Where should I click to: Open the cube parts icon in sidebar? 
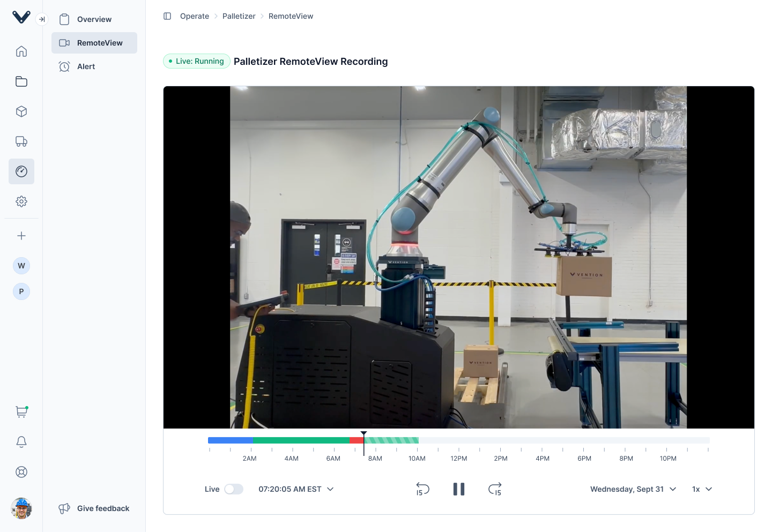[x=21, y=111]
